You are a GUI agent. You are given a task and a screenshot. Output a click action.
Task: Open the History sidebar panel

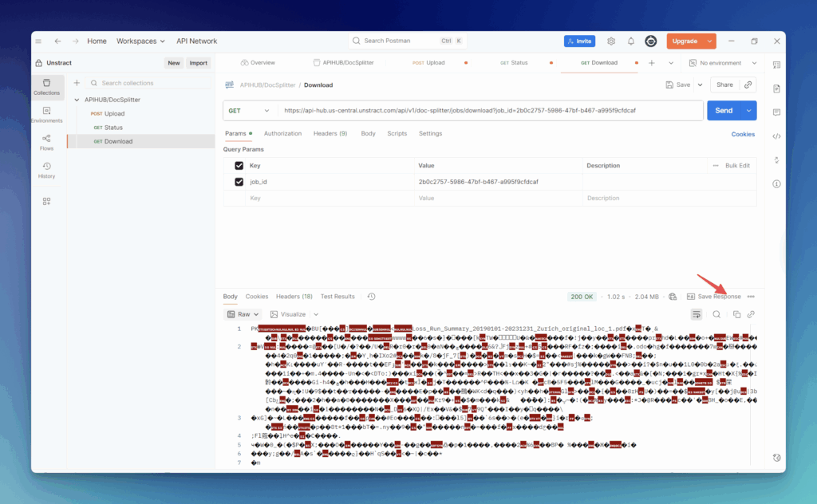pos(46,170)
